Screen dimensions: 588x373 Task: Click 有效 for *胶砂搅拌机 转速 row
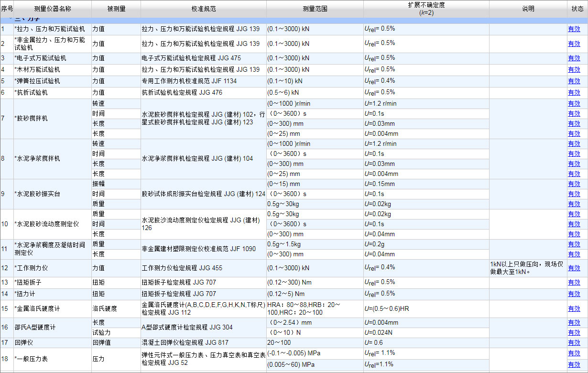574,104
